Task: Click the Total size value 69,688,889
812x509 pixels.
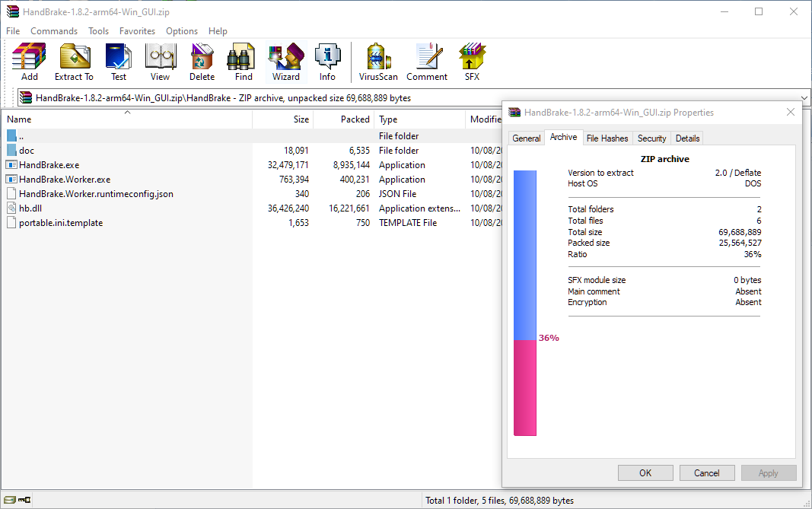Action: (x=740, y=232)
